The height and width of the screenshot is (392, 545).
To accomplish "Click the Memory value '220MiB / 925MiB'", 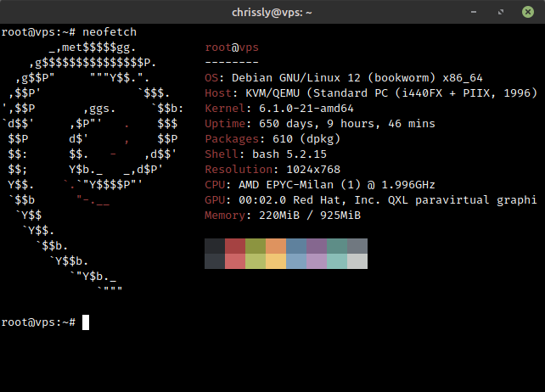I will click(x=310, y=216).
